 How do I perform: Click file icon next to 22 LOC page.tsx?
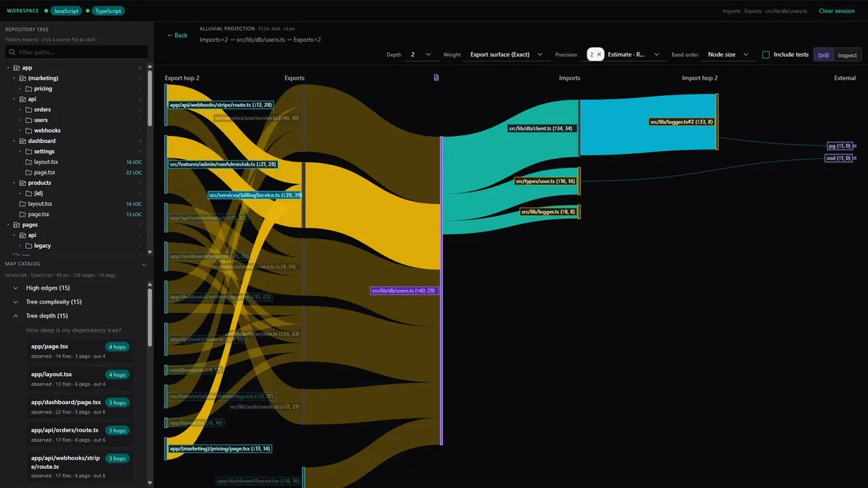(x=27, y=172)
